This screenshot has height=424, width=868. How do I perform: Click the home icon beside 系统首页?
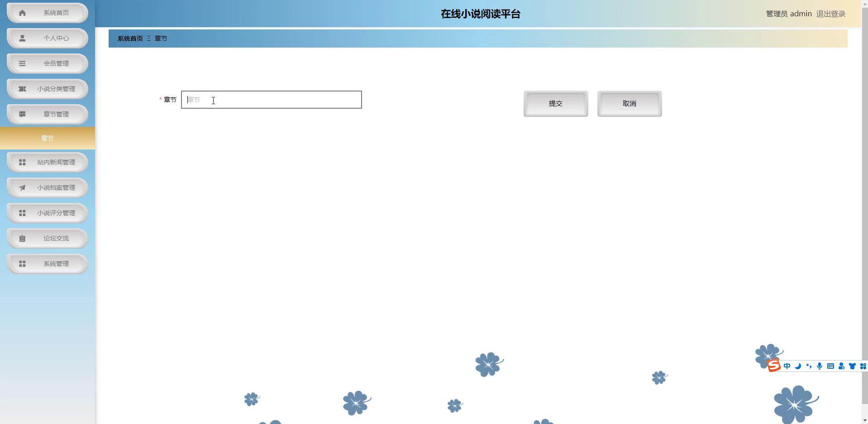(x=22, y=13)
